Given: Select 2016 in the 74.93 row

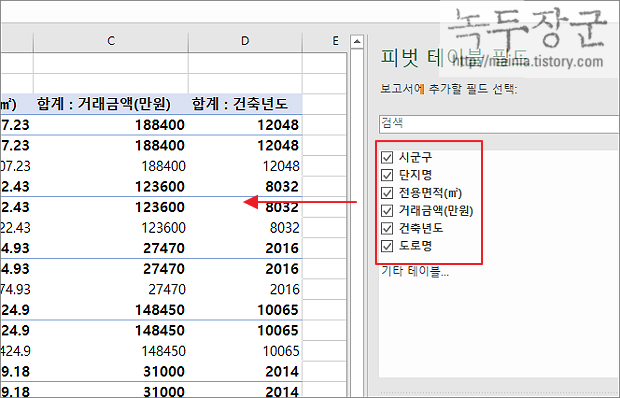Looking at the screenshot, I should [245, 289].
